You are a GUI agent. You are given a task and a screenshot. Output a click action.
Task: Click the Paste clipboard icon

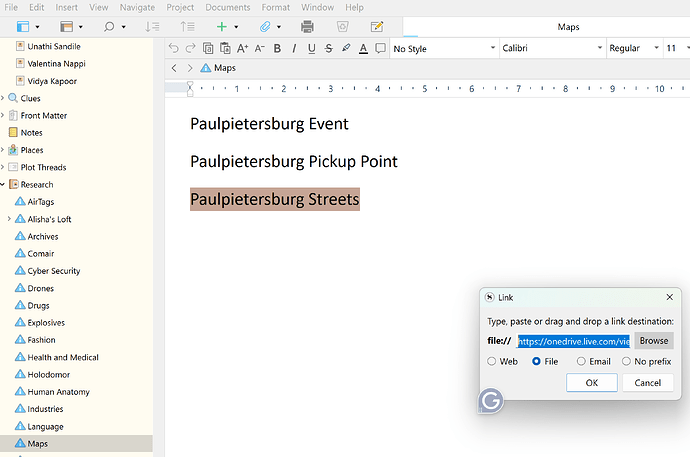(x=225, y=48)
